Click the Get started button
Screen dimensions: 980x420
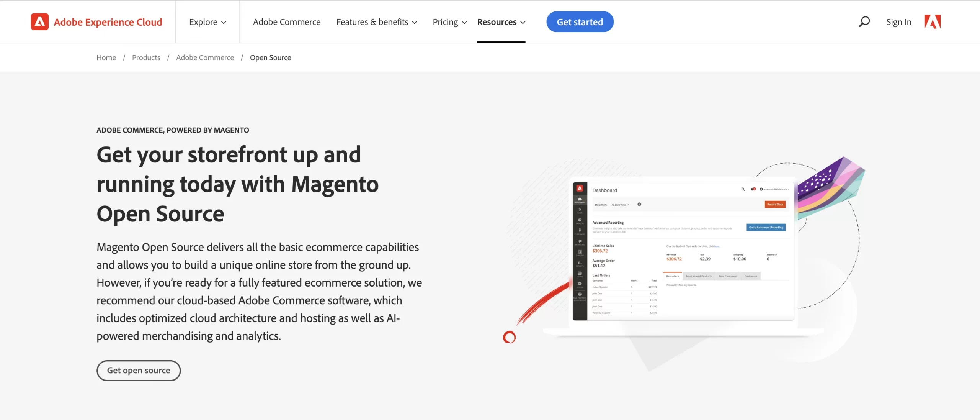[x=580, y=22]
